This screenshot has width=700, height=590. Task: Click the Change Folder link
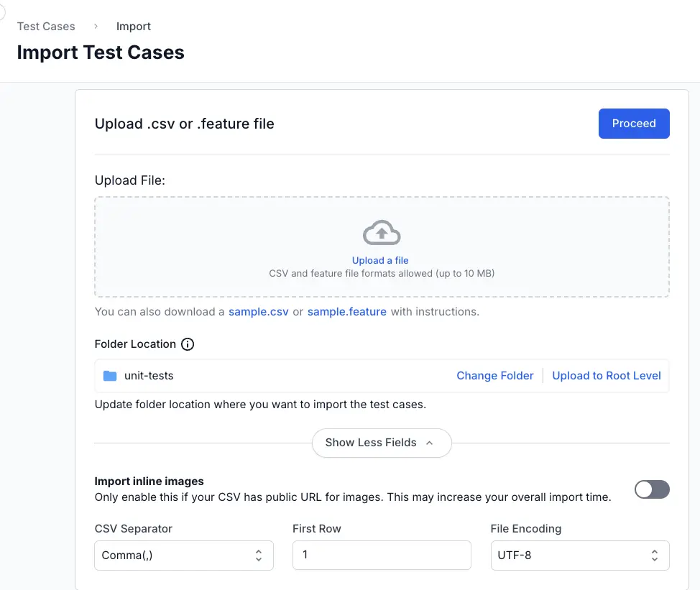(x=495, y=376)
